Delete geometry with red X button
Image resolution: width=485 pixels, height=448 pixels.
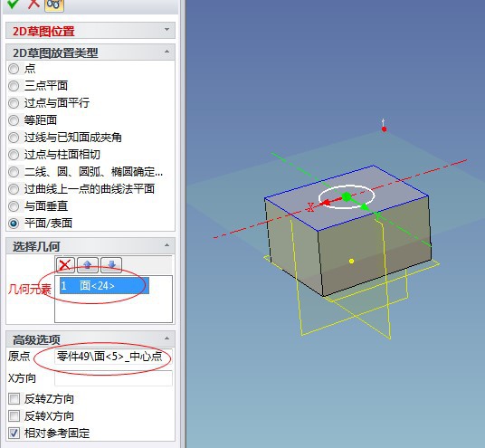[65, 265]
